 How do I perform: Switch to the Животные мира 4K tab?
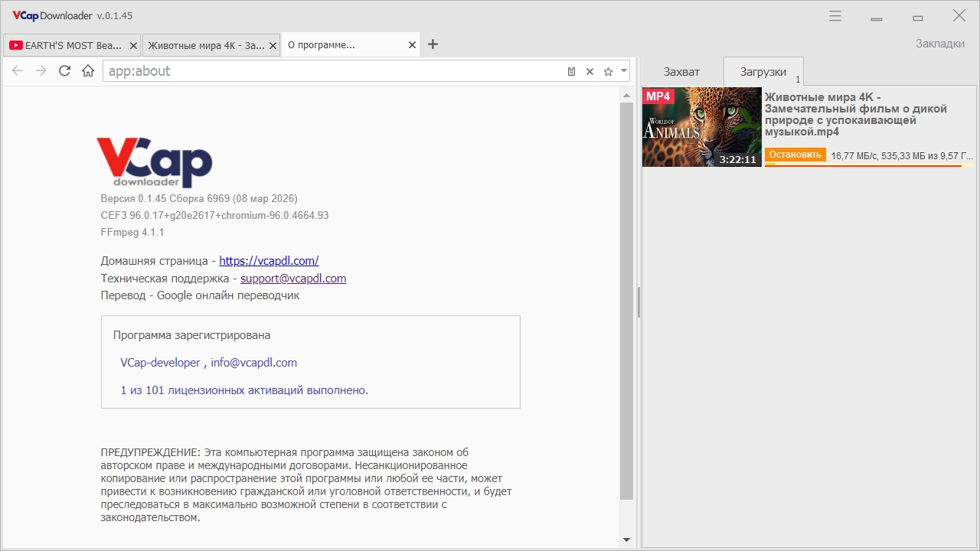click(x=212, y=45)
